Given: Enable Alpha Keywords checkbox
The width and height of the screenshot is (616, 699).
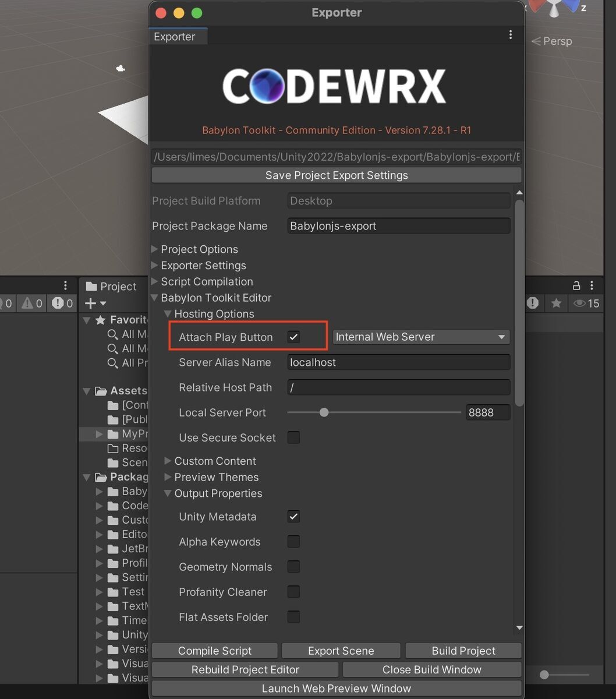Looking at the screenshot, I should (294, 542).
